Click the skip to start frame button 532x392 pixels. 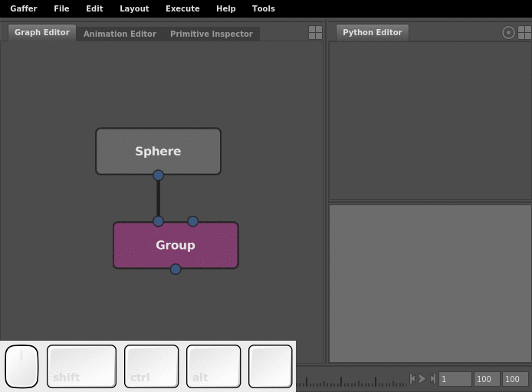tap(412, 378)
